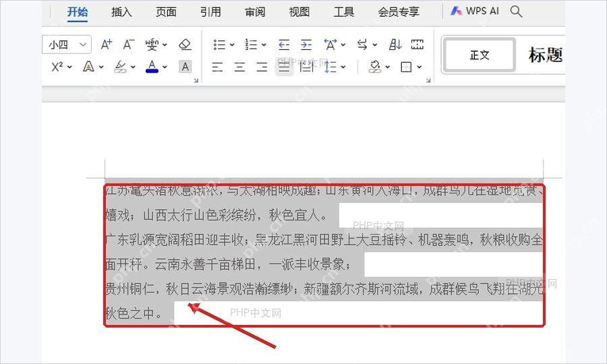Click the text effects outlined A icon
This screenshot has width=607, height=364.
[x=88, y=67]
